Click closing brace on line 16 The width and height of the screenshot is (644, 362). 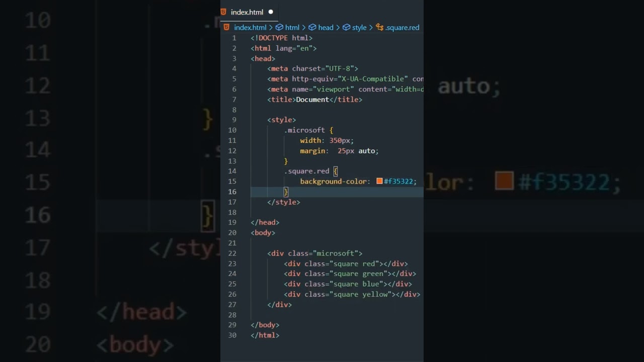286,192
